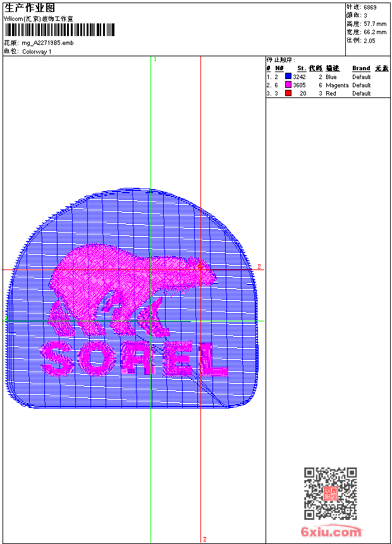Click the 元素 column header

point(382,68)
